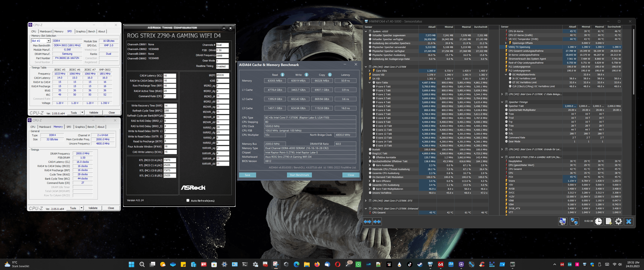Expand C-State Belegung group in HWiNFO

pos(502,94)
